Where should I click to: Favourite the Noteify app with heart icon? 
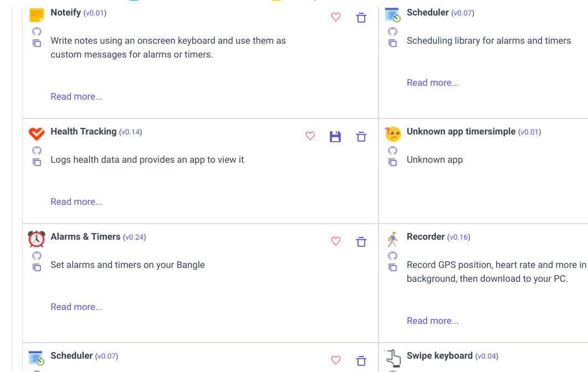coord(336,17)
